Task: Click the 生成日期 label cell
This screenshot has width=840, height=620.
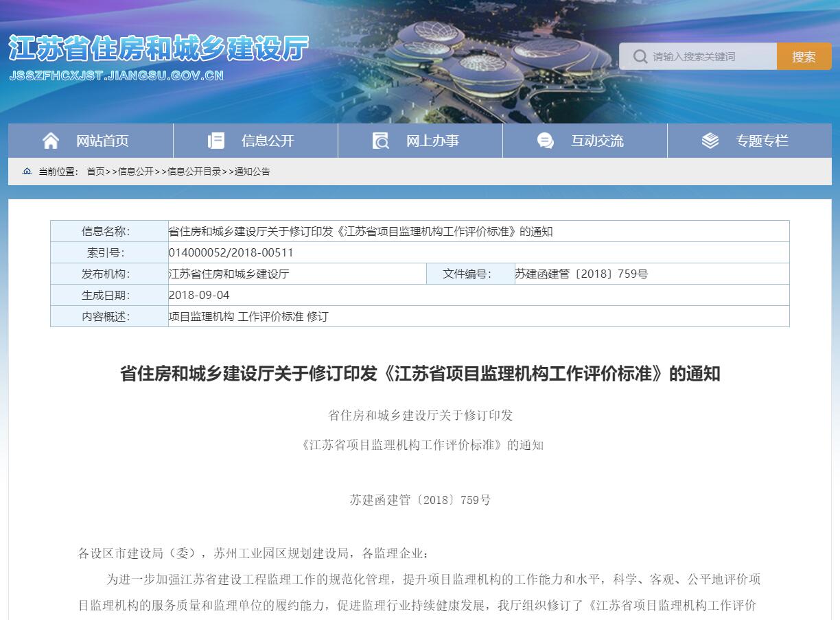Action: pos(109,295)
